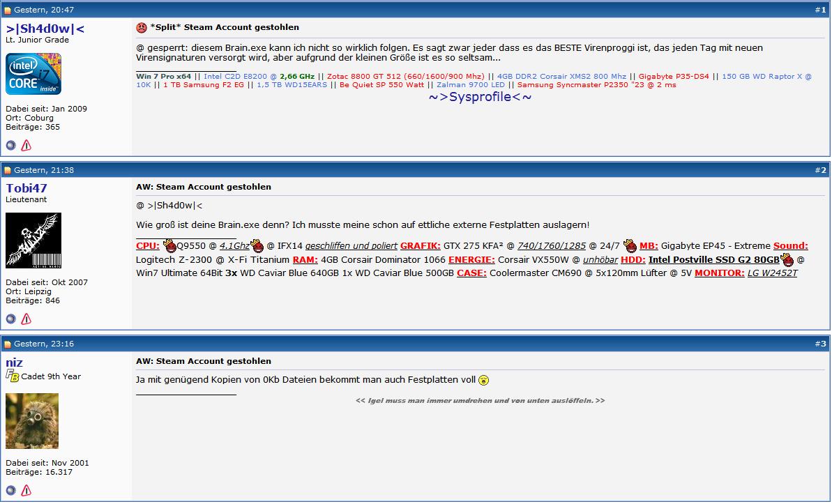Open the ~>Sysprofile<~ link
Image resolution: width=832 pixels, height=504 pixels.
[x=481, y=97]
